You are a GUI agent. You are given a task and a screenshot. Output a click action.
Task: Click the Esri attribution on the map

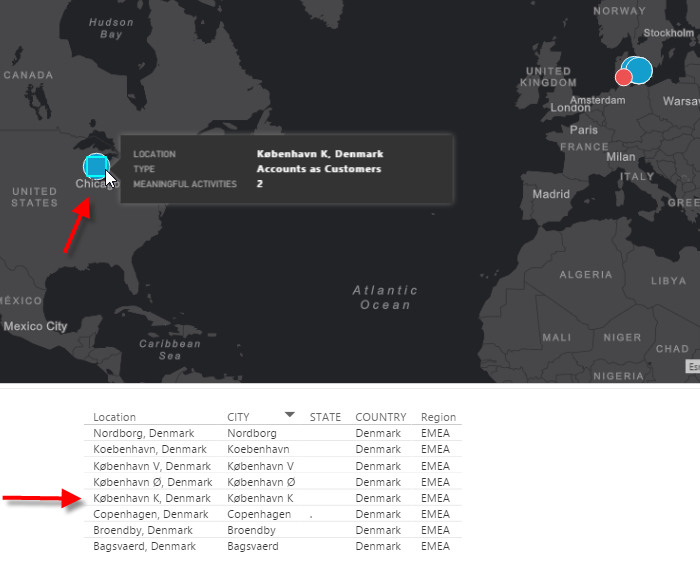click(693, 366)
